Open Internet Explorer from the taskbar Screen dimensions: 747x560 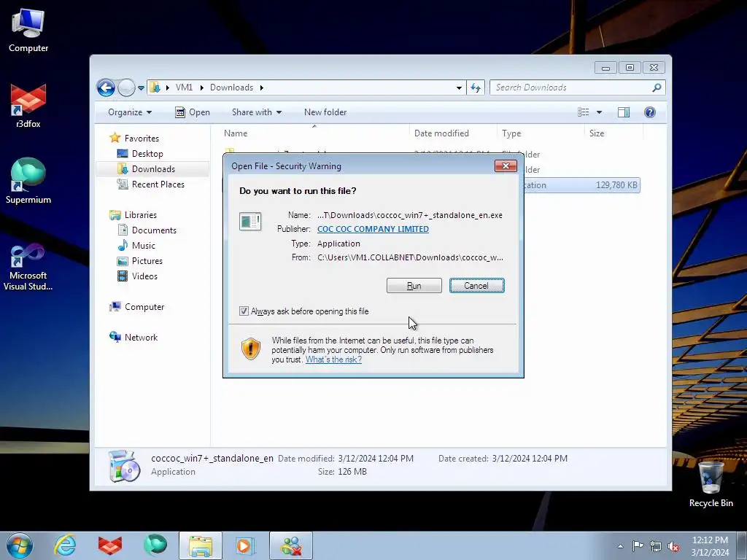click(x=65, y=545)
